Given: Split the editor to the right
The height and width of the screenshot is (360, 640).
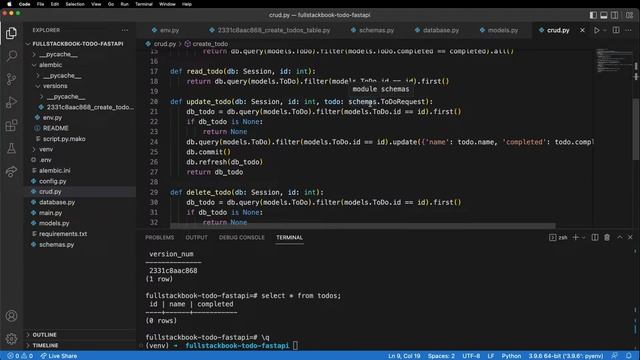Looking at the screenshot, I should (616, 30).
